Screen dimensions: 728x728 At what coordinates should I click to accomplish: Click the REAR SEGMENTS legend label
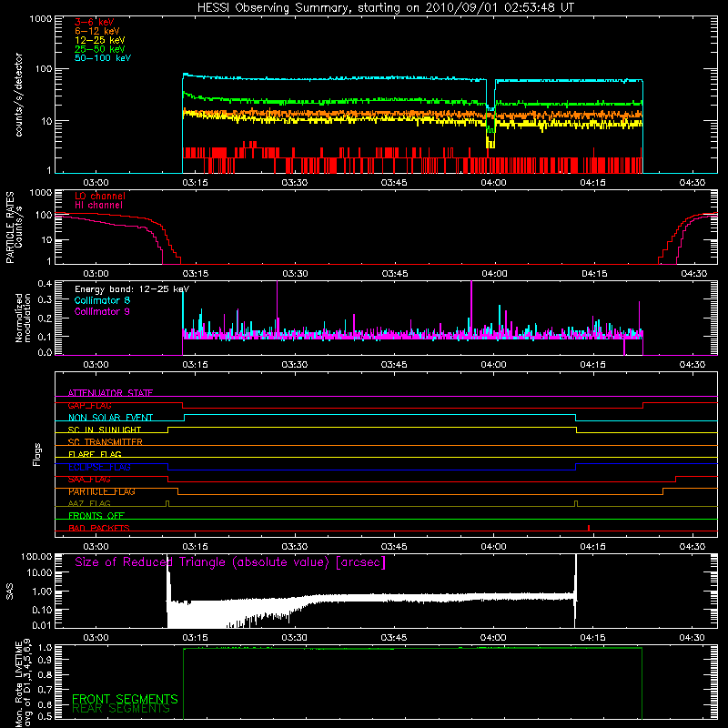[121, 709]
